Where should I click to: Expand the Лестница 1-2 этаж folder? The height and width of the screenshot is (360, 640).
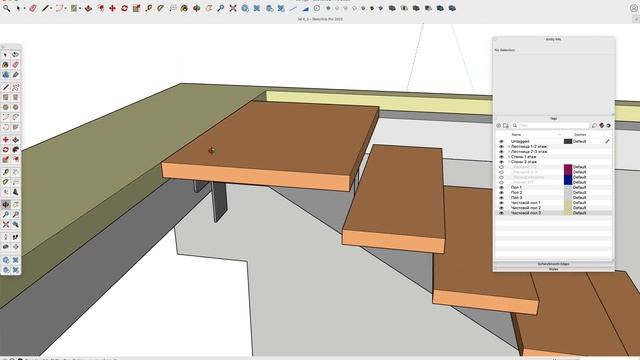pos(509,147)
